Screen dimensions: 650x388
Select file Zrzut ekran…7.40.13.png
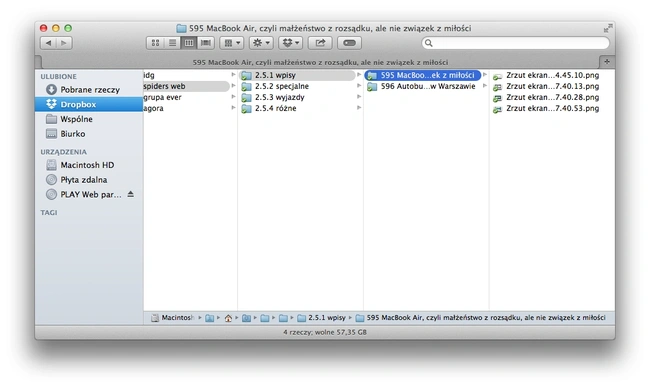[552, 86]
